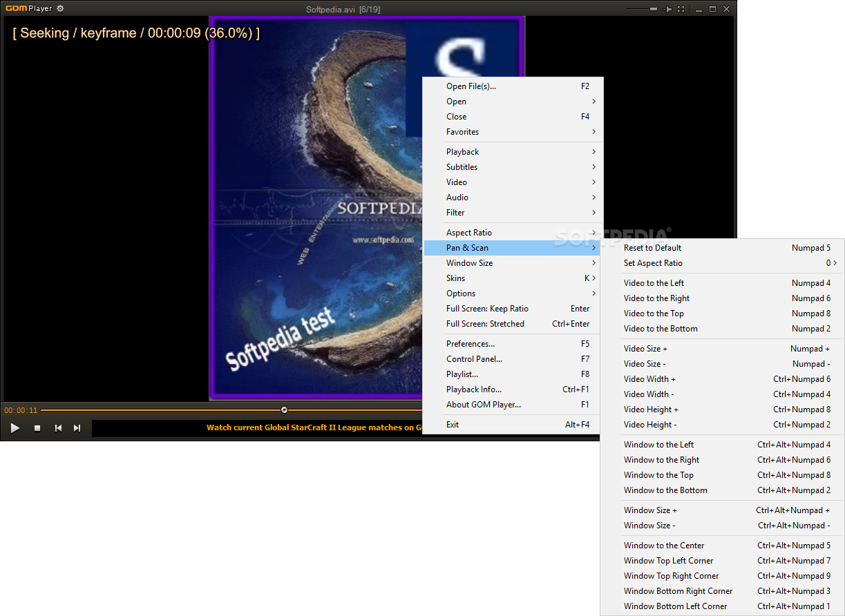Move Video to the Top
The height and width of the screenshot is (616, 845).
723,314
